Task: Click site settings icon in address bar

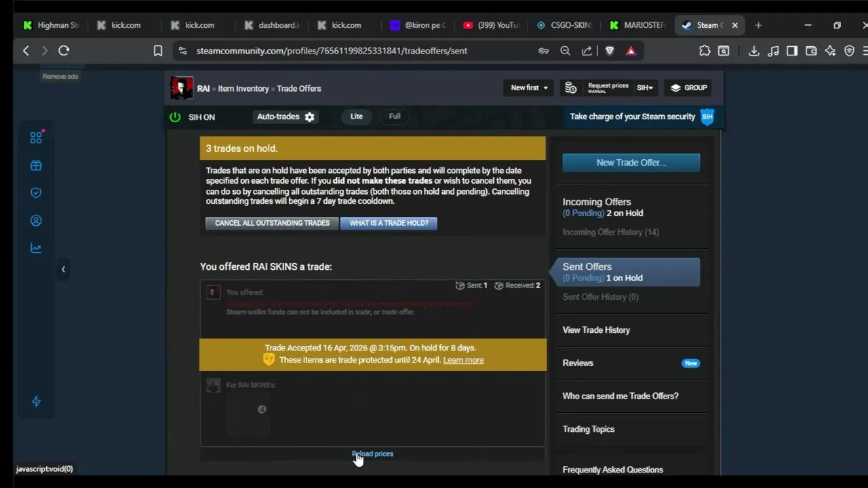Action: pyautogui.click(x=182, y=51)
